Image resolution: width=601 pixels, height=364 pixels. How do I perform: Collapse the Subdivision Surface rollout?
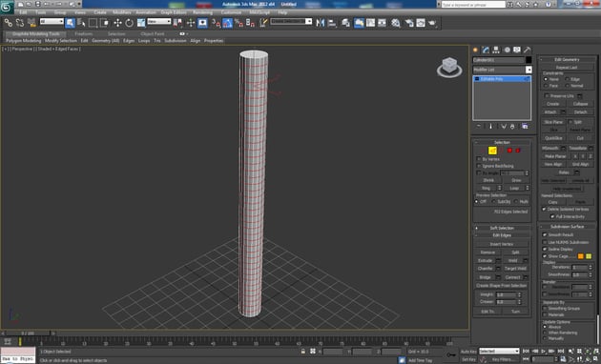click(567, 227)
